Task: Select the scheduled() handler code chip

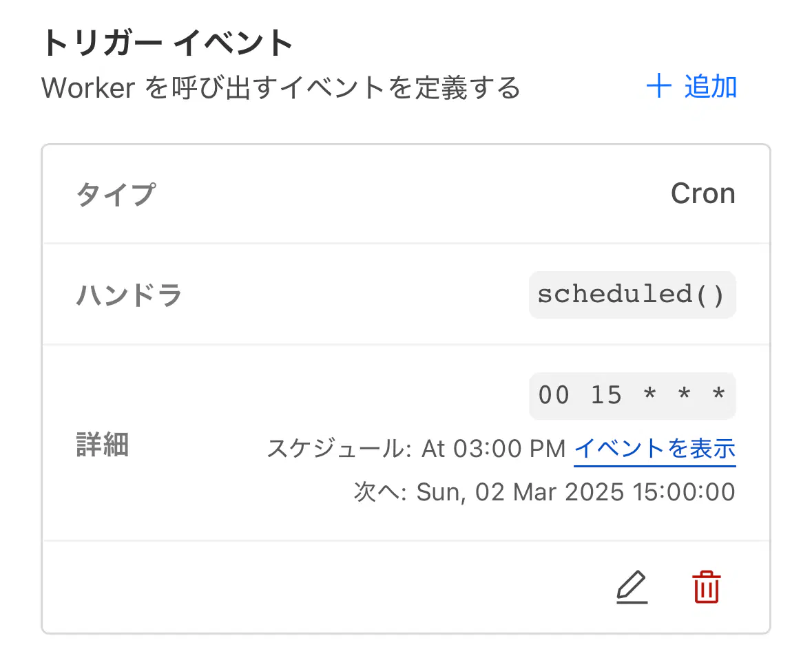Action: point(632,295)
